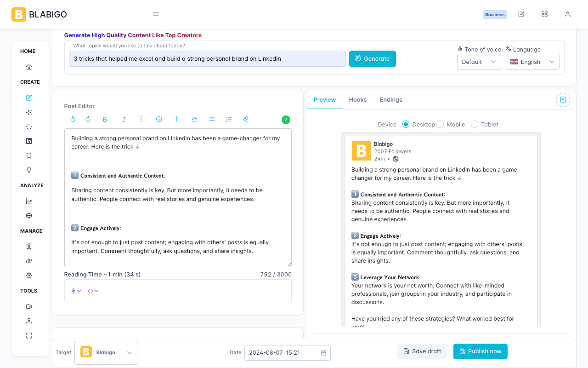Screen dimensions: 588x368
Task: Switch to the Hooks tab
Action: pyautogui.click(x=358, y=100)
